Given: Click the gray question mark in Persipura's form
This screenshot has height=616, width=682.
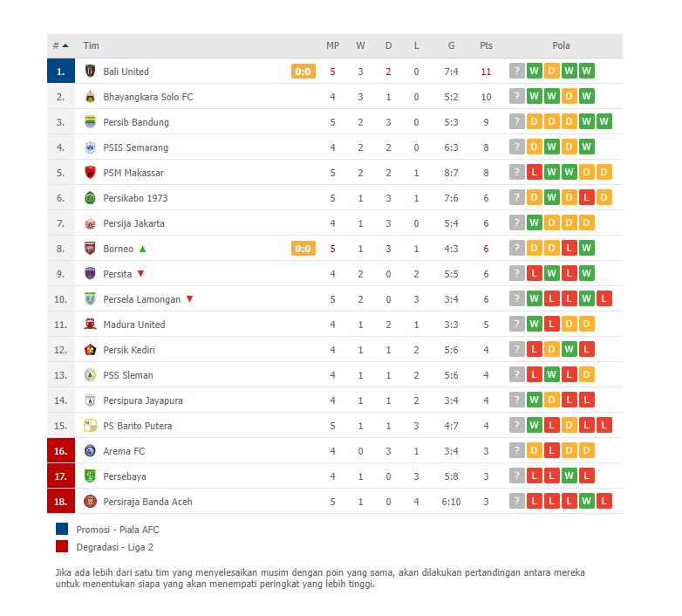Looking at the screenshot, I should coord(516,400).
